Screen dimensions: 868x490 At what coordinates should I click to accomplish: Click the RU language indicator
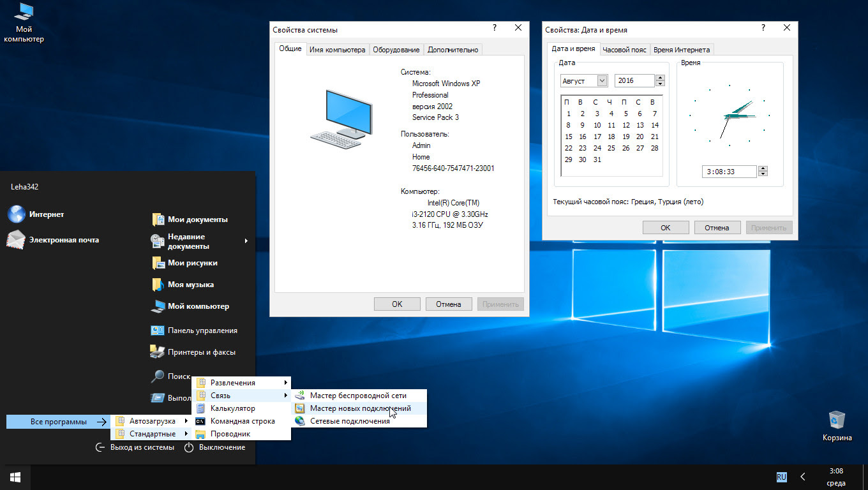tap(782, 477)
